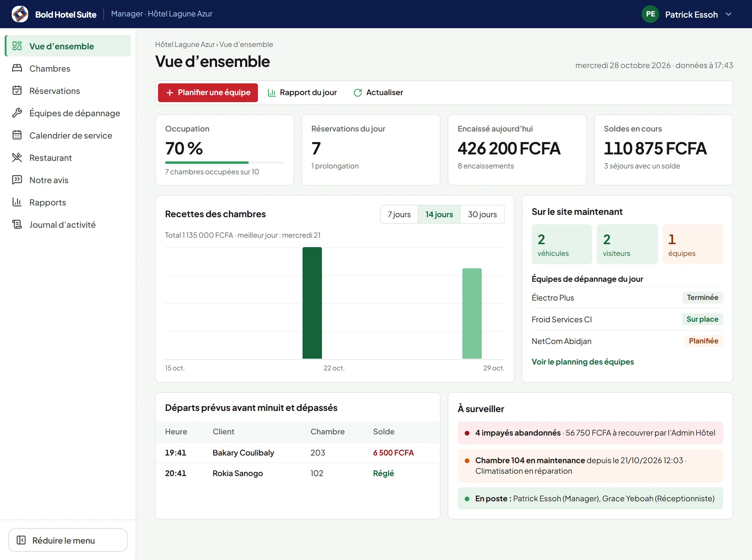The width and height of the screenshot is (752, 560).
Task: Click the chart icon beside Rapport du jour
Action: [271, 93]
